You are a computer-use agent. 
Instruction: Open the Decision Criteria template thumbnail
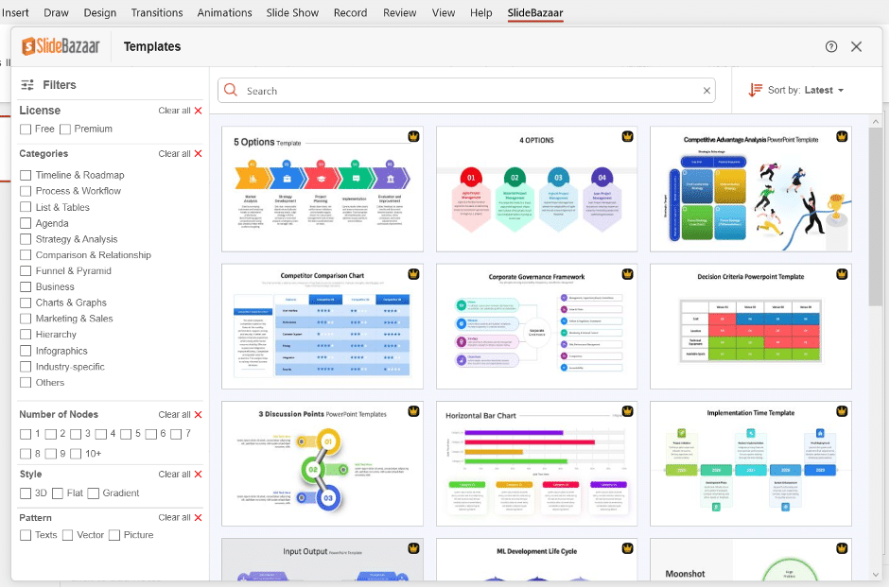[x=751, y=326]
